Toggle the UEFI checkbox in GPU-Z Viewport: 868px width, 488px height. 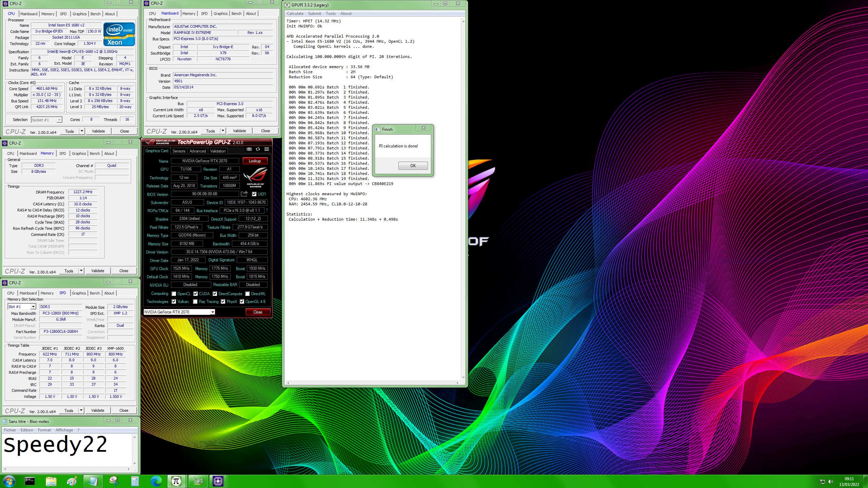coord(254,194)
